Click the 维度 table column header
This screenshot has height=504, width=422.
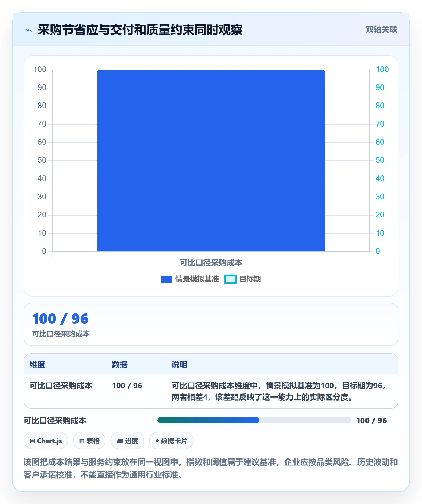pos(37,364)
